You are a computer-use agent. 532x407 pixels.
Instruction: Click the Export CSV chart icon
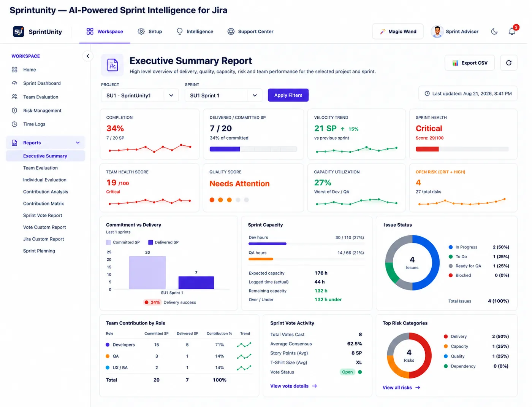coord(455,63)
